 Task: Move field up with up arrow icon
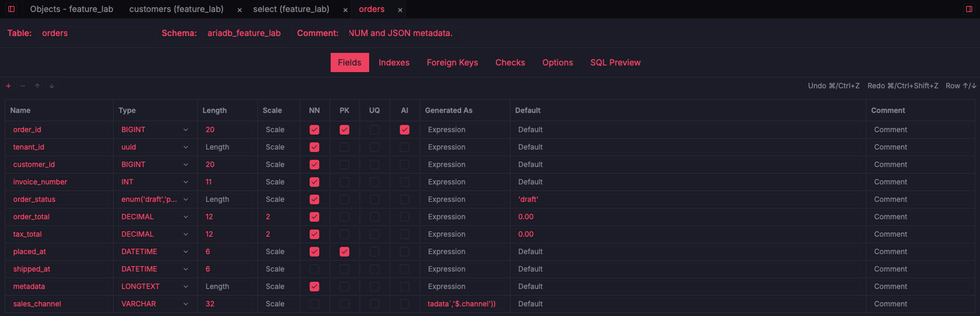click(37, 86)
